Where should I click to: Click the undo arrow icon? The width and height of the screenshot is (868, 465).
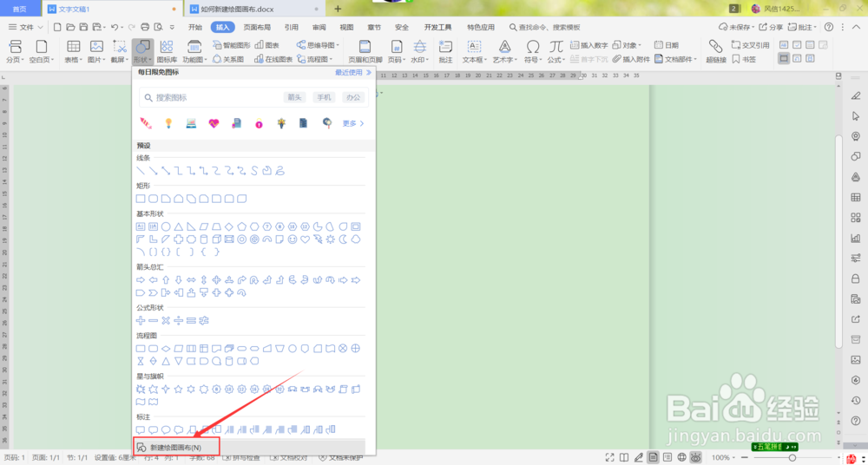114,27
